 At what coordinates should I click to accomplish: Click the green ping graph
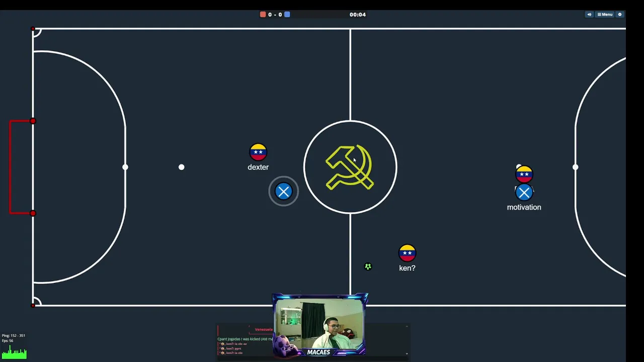tap(14, 352)
